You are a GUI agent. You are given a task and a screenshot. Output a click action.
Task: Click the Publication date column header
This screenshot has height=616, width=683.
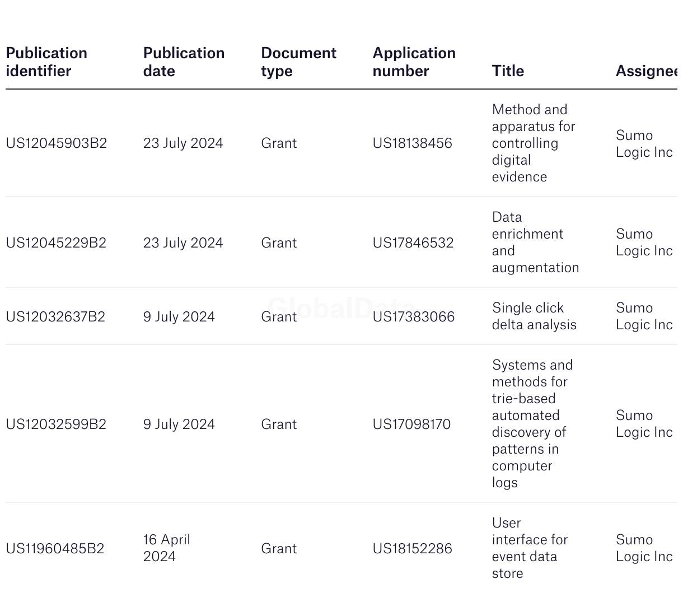click(184, 62)
